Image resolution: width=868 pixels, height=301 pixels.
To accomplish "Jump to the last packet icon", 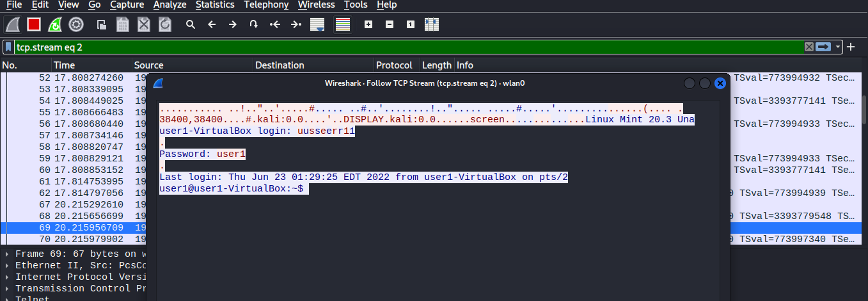I will click(296, 24).
